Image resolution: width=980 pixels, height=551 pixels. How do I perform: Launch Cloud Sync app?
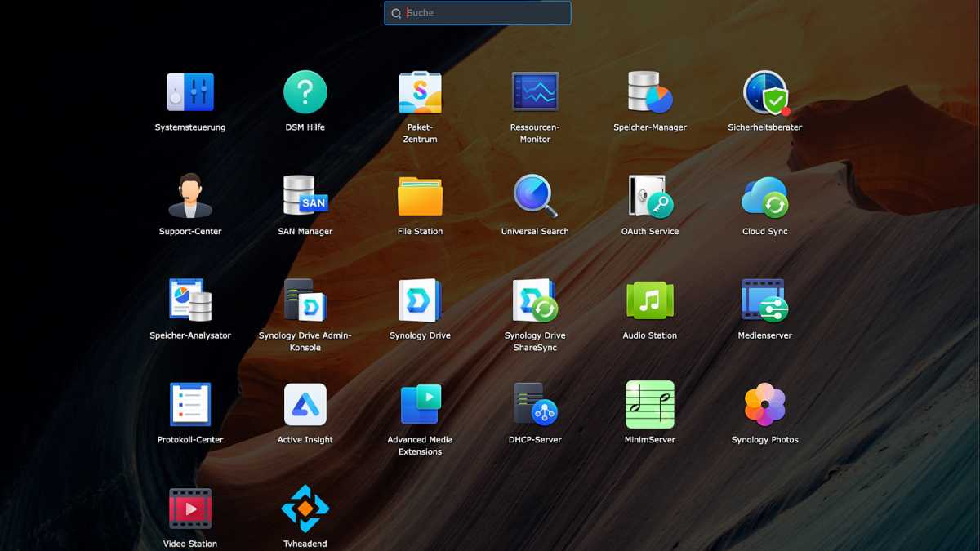pos(765,197)
